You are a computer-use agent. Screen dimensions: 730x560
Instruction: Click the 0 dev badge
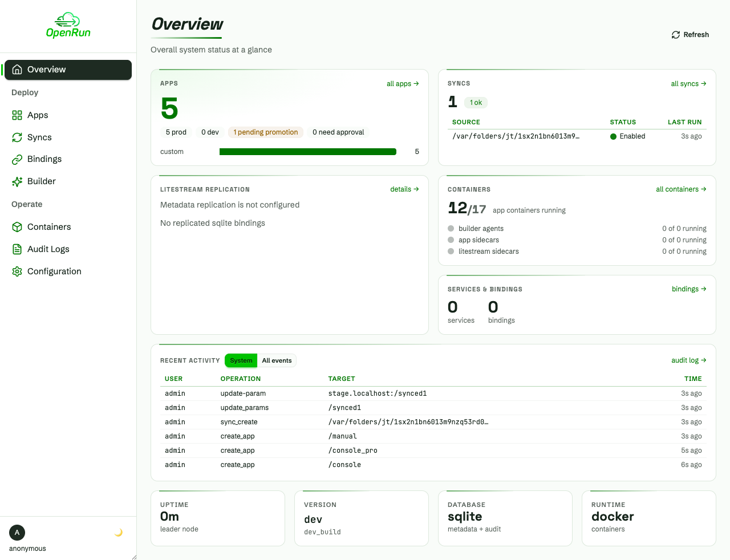(210, 132)
